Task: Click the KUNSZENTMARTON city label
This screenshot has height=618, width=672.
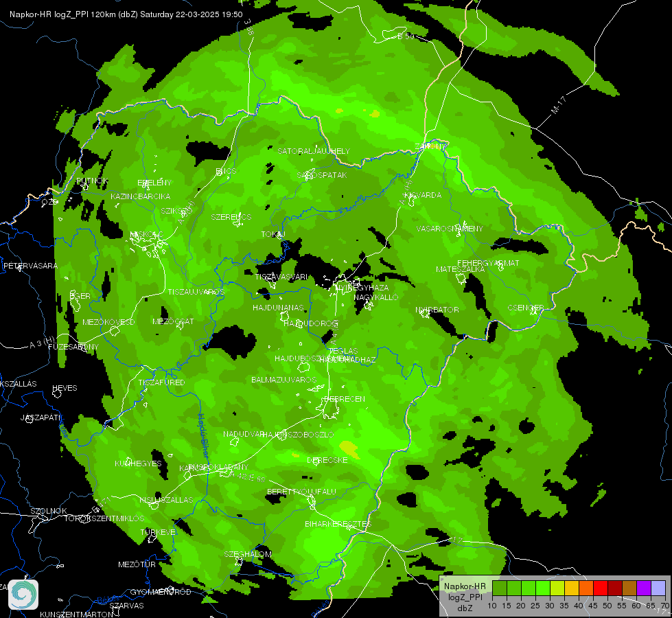Action: 76,614
